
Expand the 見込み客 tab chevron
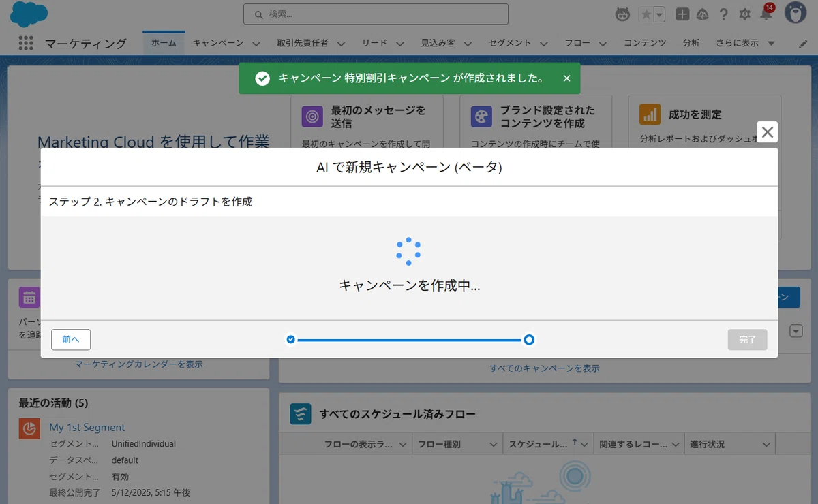click(468, 44)
